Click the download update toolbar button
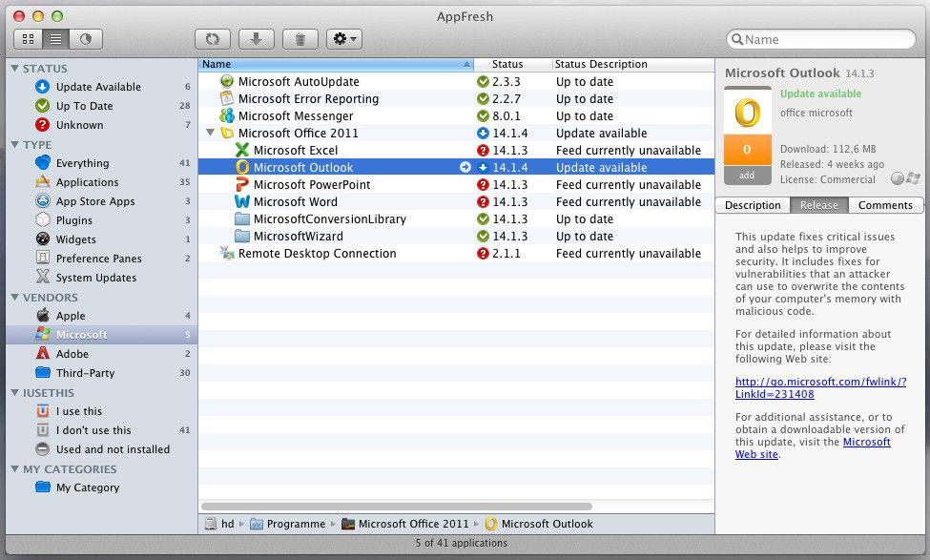This screenshot has width=930, height=560. click(257, 39)
